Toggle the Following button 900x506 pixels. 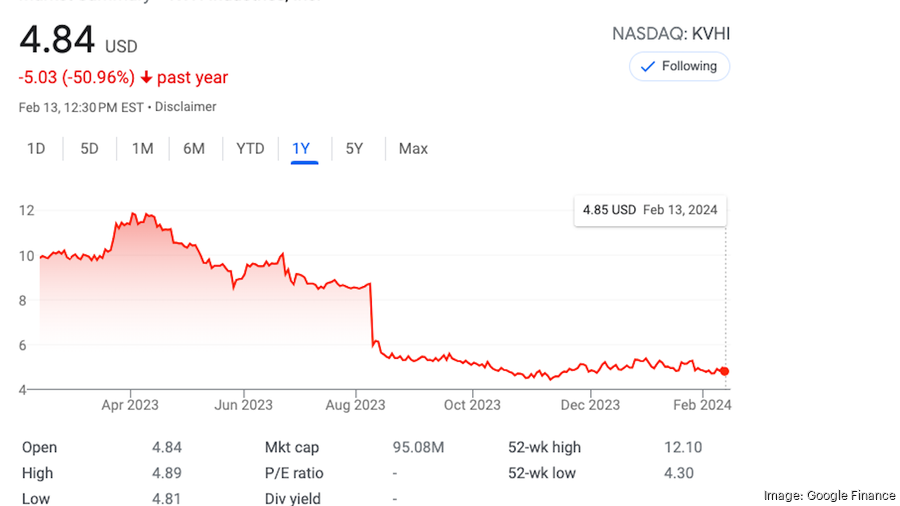[x=679, y=66]
